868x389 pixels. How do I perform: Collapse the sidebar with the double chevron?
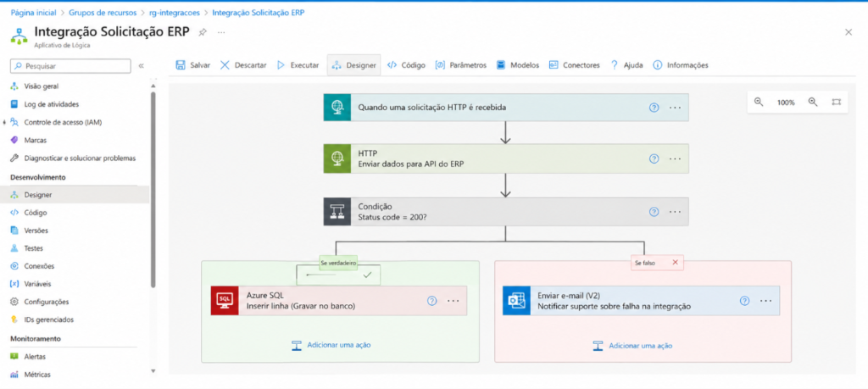141,66
